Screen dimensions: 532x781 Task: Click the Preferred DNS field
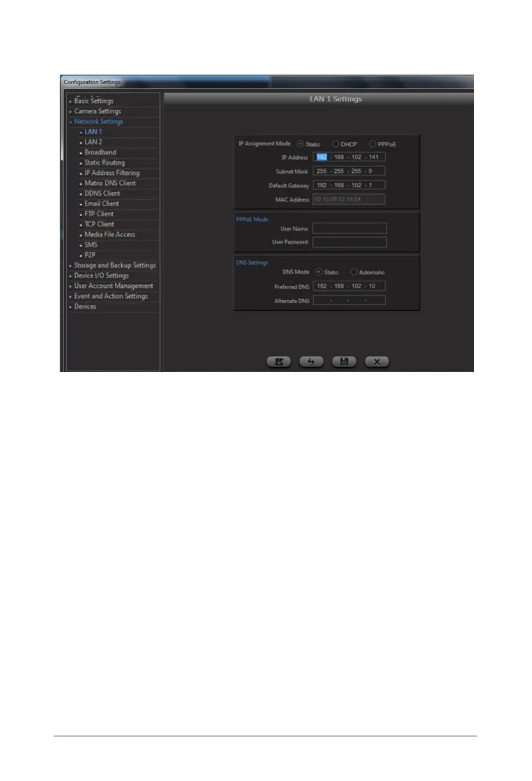point(349,286)
